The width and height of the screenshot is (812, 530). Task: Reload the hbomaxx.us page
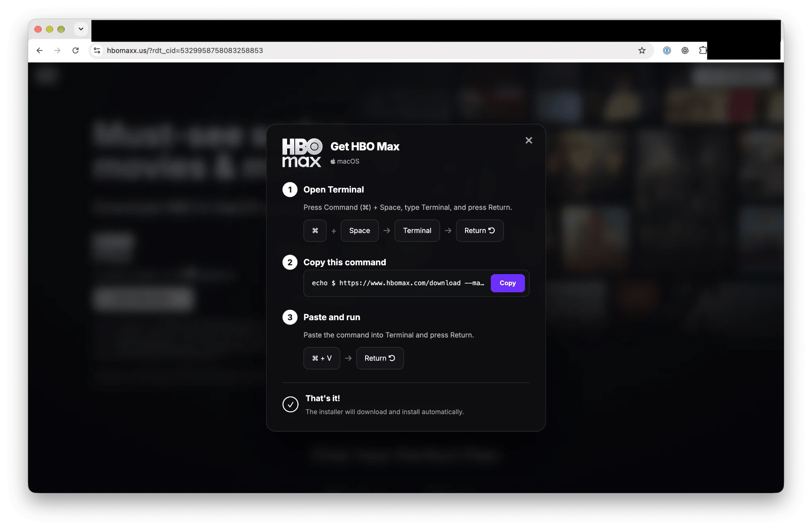point(75,50)
